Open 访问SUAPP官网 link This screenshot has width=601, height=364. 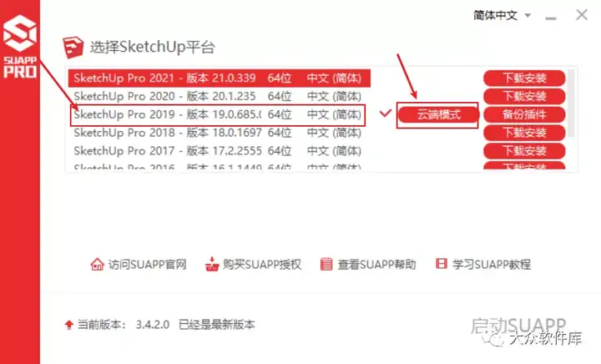(x=147, y=265)
